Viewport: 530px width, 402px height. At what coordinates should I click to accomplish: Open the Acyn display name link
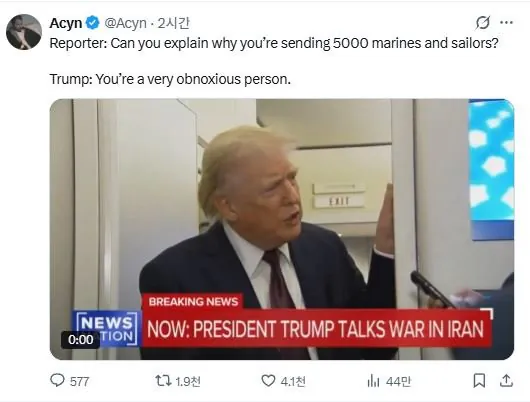pyautogui.click(x=66, y=23)
